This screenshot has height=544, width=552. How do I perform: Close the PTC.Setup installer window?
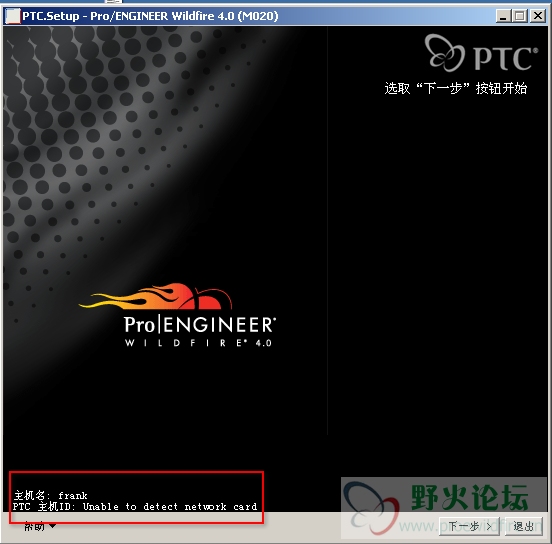tap(538, 16)
